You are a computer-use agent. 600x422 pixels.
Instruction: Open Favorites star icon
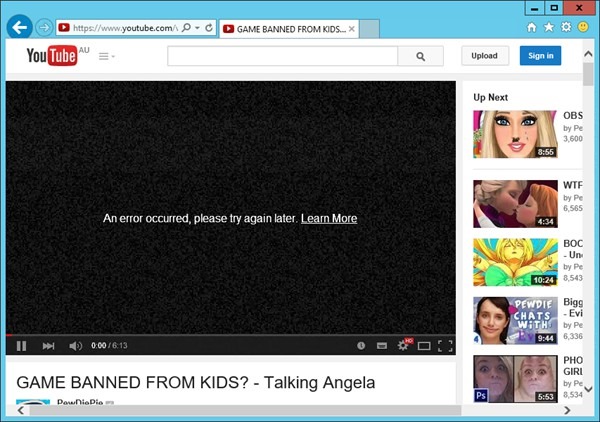pos(549,27)
